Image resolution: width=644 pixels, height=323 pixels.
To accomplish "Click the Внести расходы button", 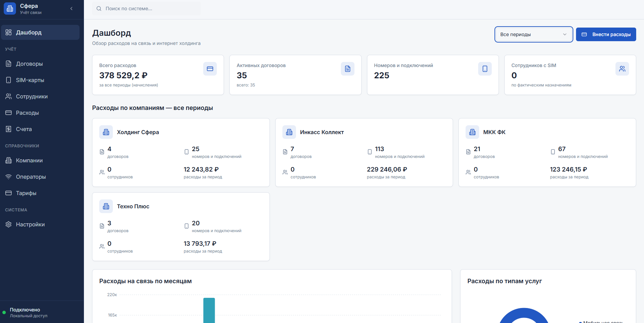I will [x=606, y=34].
